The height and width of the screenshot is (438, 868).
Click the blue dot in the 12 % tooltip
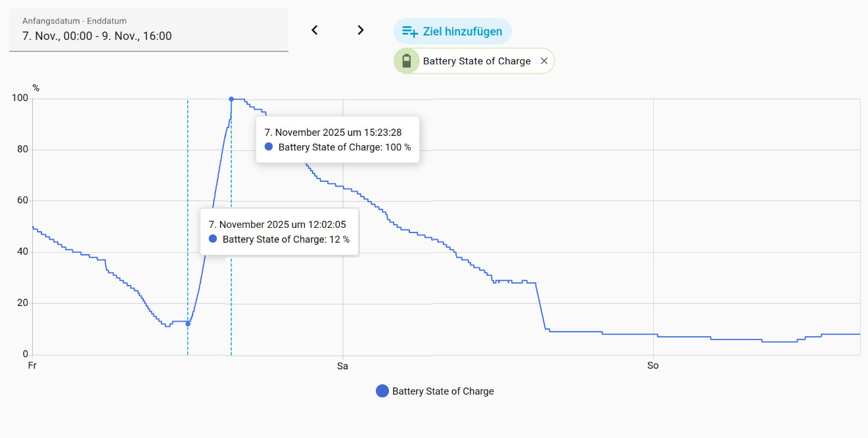213,239
